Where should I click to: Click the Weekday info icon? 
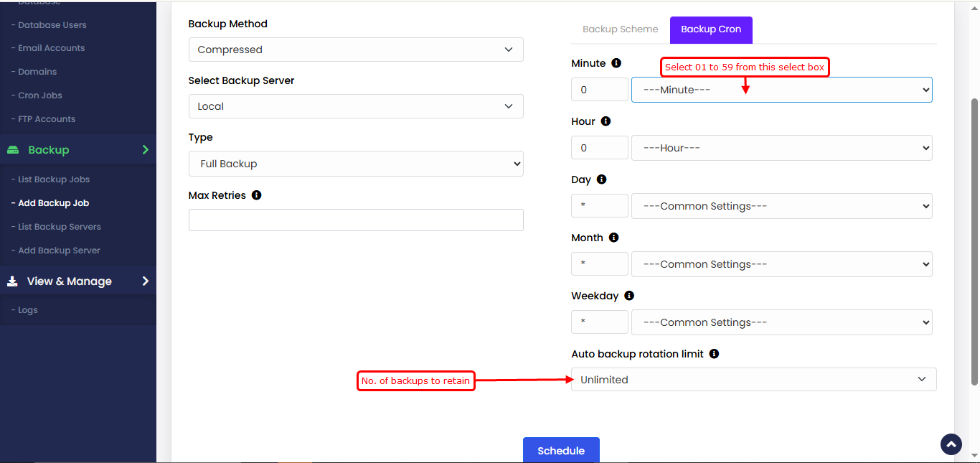(629, 296)
